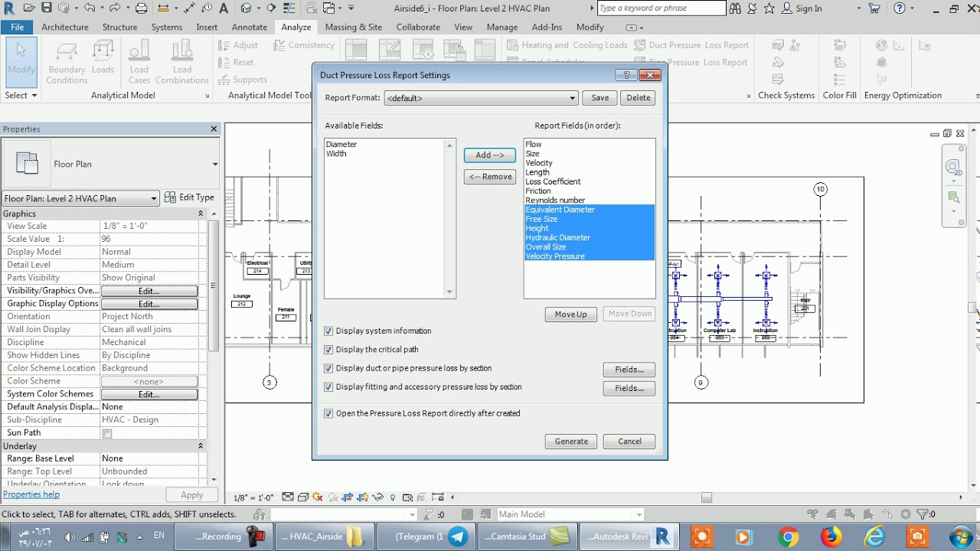Toggle Display fitting and accessory pressure loss checkbox
980x551 pixels.
328,387
